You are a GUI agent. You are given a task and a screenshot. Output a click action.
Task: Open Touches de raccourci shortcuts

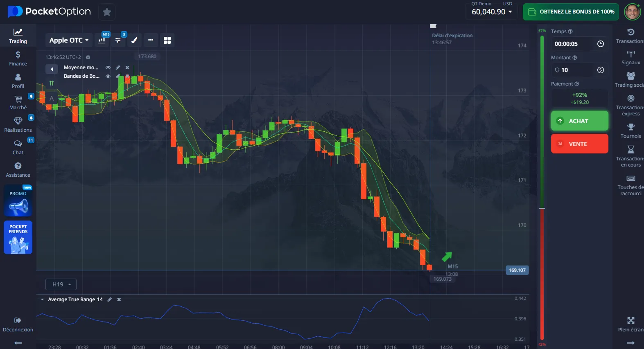point(630,185)
